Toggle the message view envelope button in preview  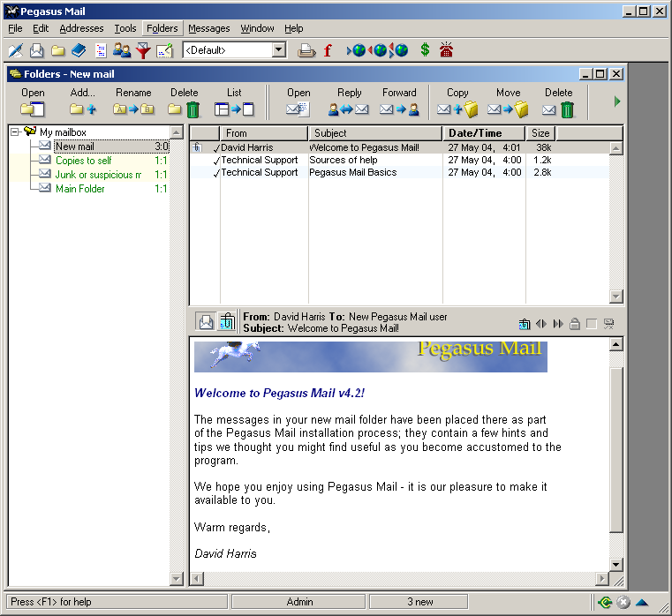click(206, 322)
